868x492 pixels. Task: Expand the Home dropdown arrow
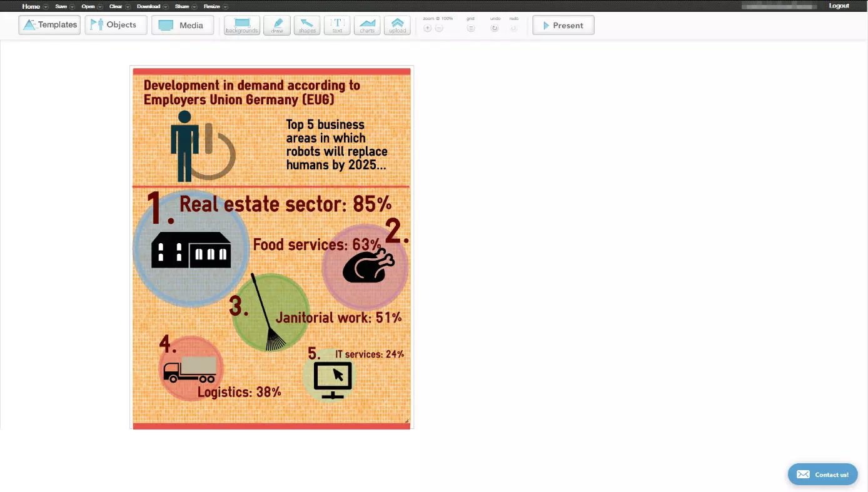pyautogui.click(x=46, y=7)
